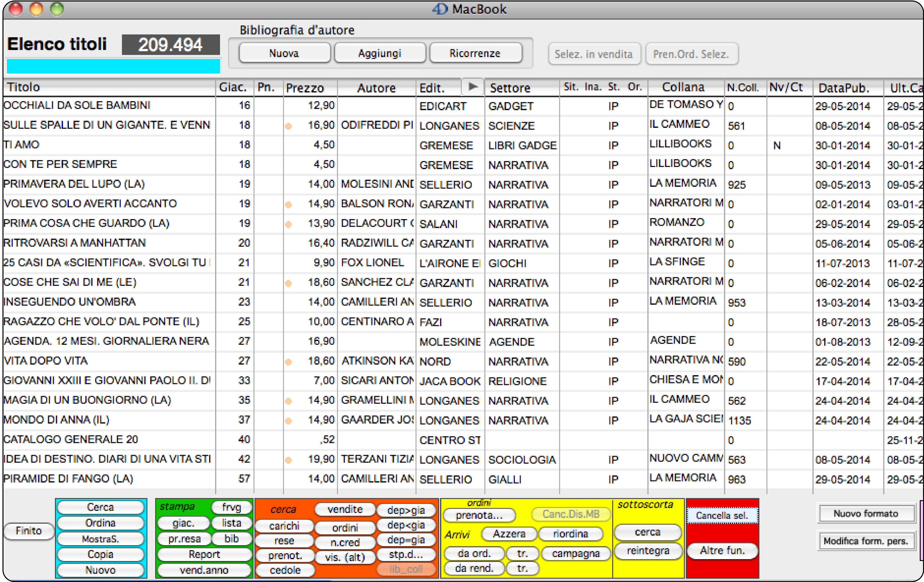Click the Ricorrenze button

click(475, 53)
